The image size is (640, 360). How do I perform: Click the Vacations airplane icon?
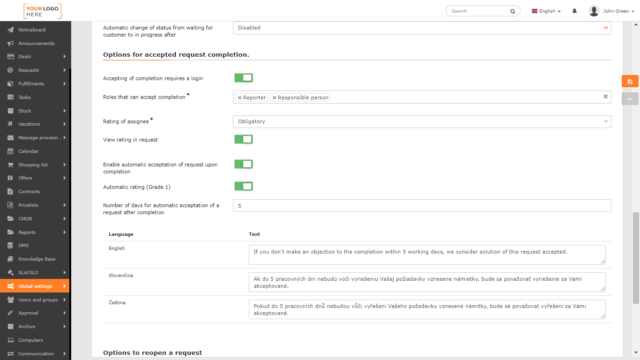point(11,124)
